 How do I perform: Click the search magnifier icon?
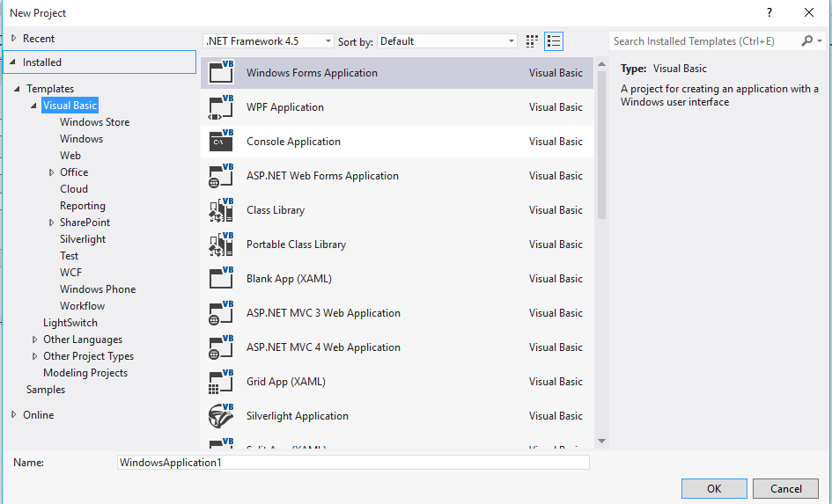point(806,40)
